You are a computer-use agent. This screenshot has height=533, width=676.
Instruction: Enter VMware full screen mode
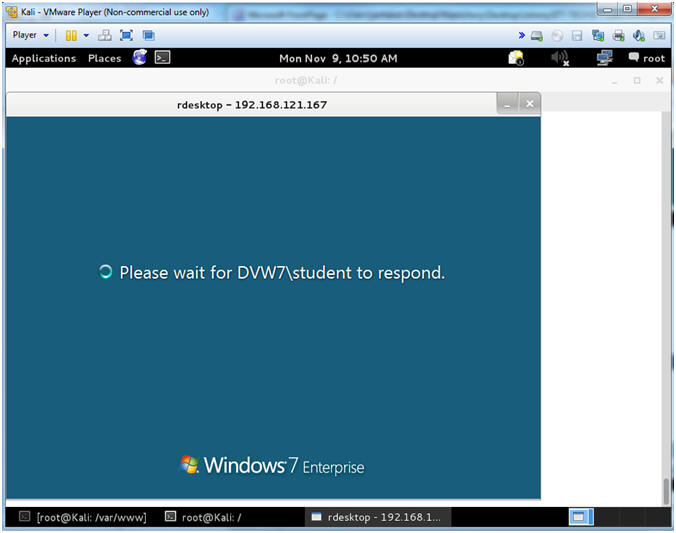pyautogui.click(x=126, y=35)
